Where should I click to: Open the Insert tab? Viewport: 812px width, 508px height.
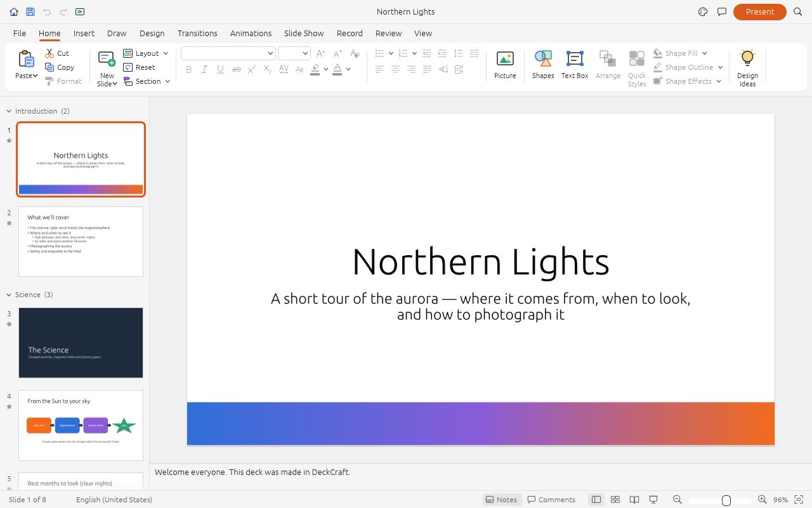coord(84,33)
